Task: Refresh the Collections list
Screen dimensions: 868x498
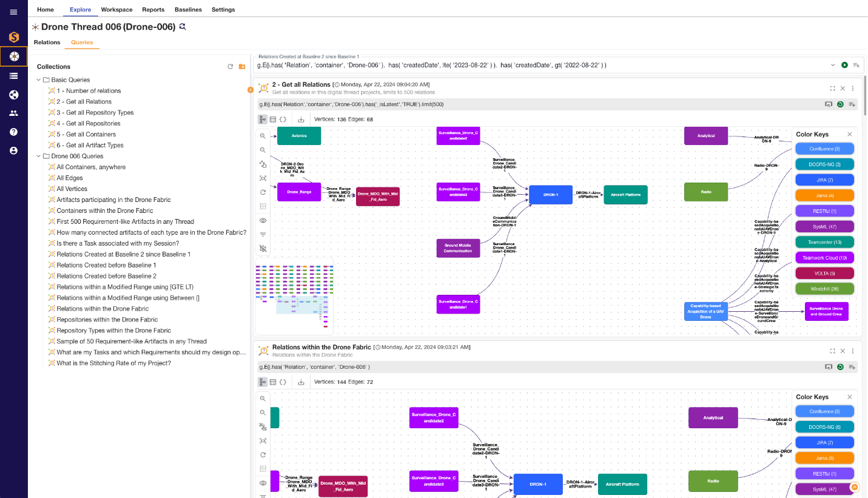Action: pyautogui.click(x=230, y=67)
